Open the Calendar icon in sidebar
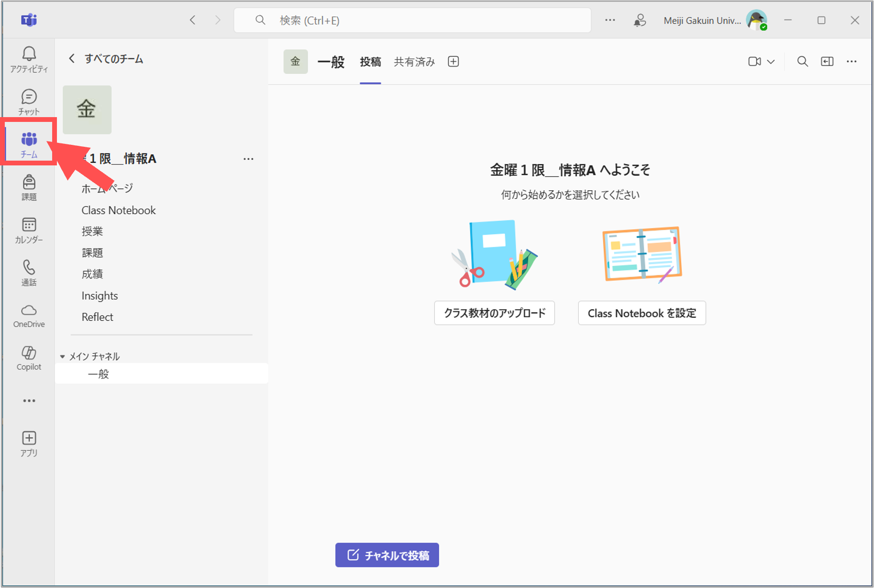 (29, 230)
